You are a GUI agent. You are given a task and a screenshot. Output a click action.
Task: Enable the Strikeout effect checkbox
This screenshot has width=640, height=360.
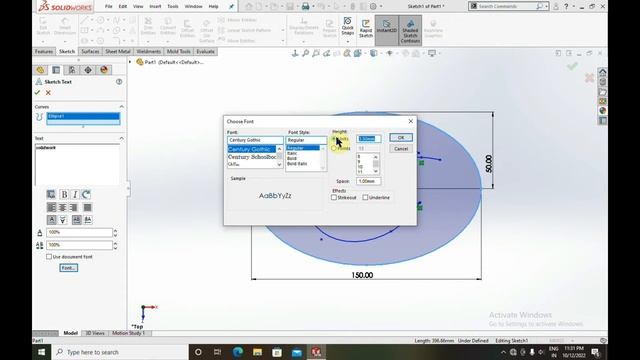pos(334,198)
